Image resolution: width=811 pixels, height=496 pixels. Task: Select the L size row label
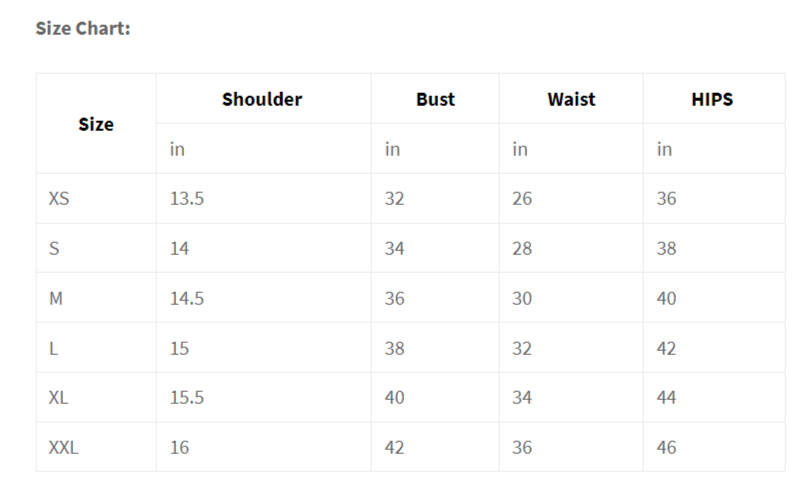(54, 348)
